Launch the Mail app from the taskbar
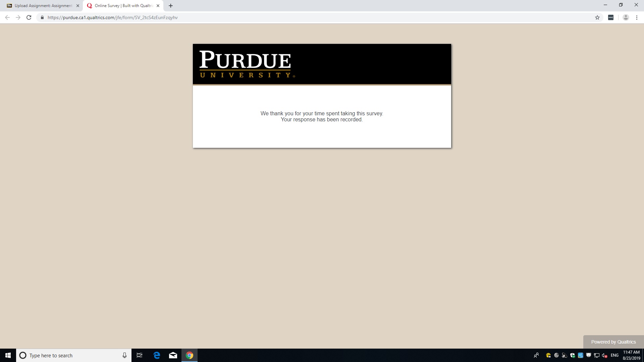This screenshot has height=362, width=644. (173, 355)
